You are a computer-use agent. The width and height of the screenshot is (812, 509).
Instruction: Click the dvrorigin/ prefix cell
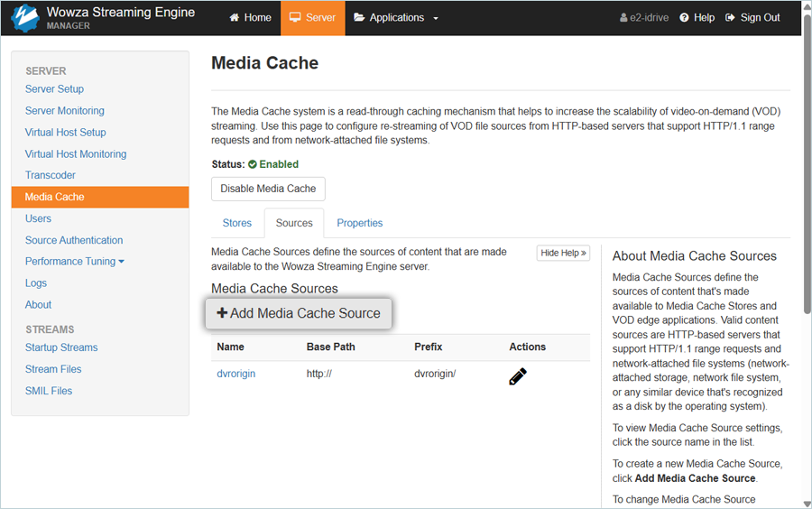[x=435, y=374]
